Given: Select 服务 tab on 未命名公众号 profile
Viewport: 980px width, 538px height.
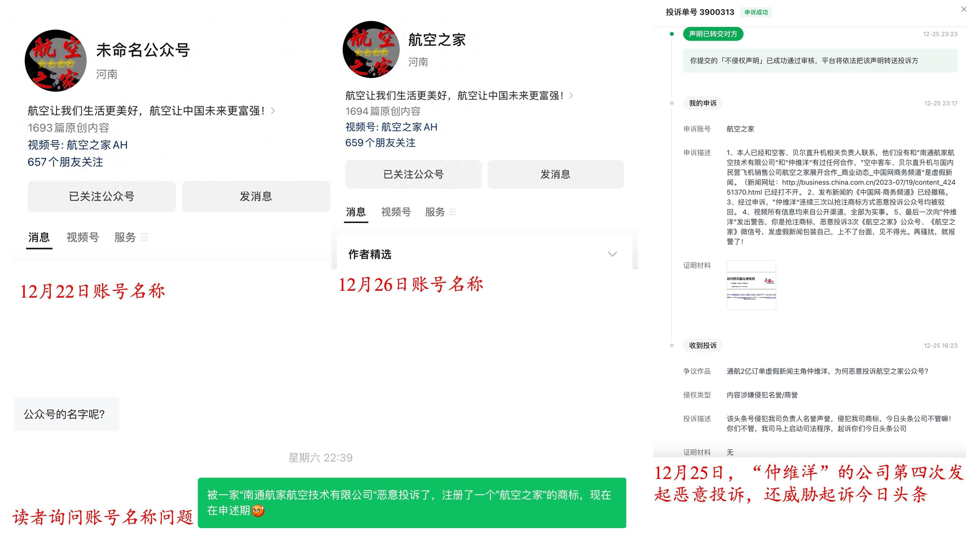Looking at the screenshot, I should click(x=125, y=237).
